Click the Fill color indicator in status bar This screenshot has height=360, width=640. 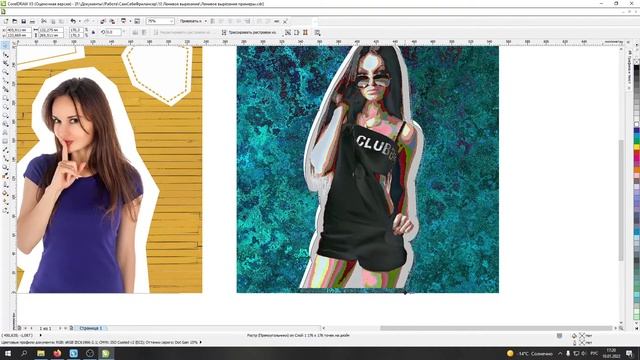(582, 335)
